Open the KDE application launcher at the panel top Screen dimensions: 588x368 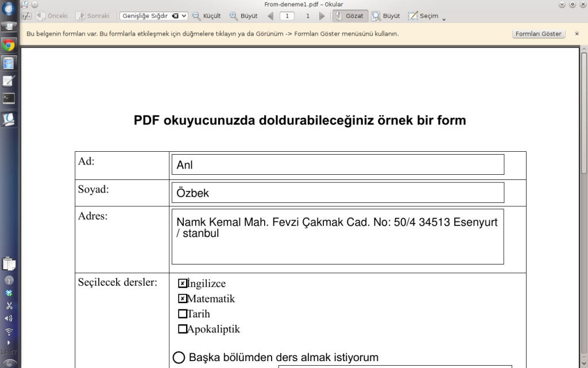[x=8, y=8]
